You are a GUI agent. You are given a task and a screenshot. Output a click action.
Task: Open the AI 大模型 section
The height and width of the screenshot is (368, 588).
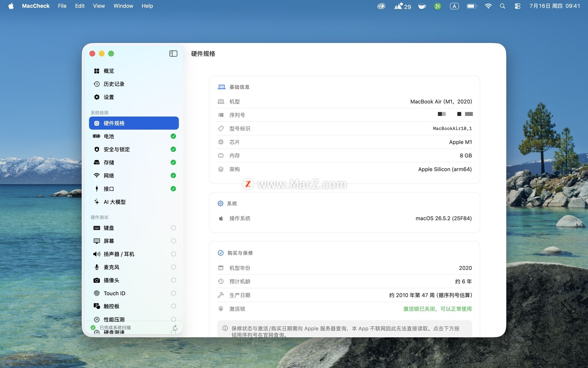pyautogui.click(x=134, y=202)
